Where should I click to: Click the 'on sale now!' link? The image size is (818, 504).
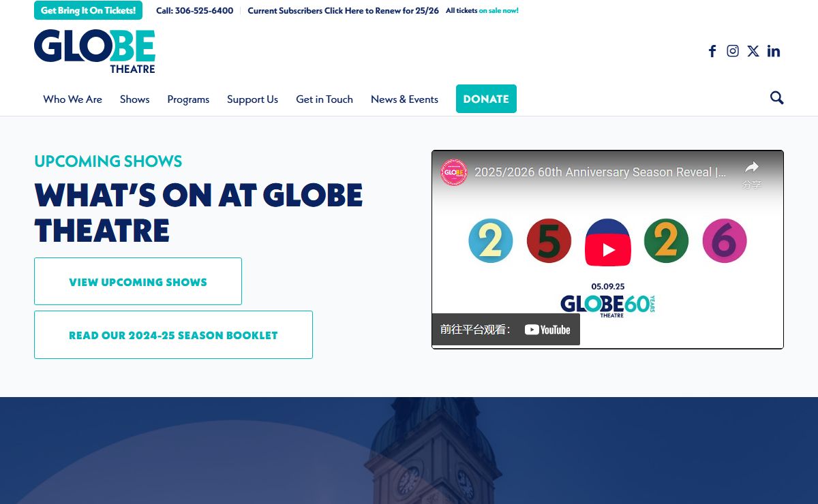click(498, 11)
